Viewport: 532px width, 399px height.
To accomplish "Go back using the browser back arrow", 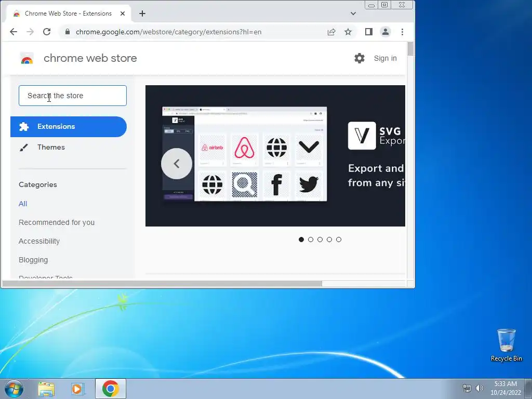I will (x=13, y=32).
